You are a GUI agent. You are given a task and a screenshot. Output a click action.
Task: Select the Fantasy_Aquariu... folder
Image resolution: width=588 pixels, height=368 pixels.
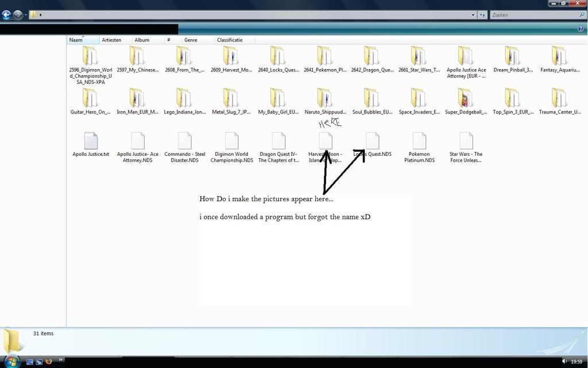(559, 59)
